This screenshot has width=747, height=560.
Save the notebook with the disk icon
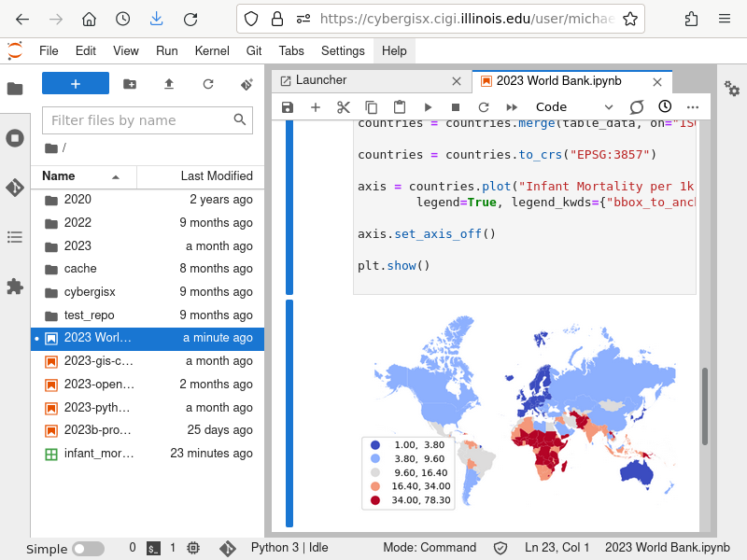pos(288,107)
